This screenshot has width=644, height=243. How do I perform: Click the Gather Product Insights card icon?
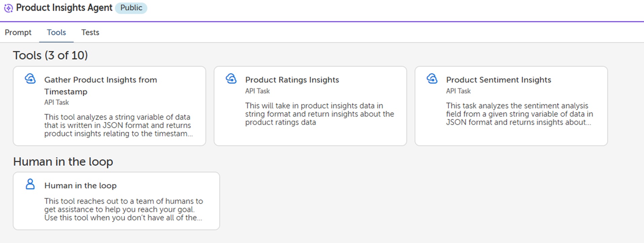point(30,79)
